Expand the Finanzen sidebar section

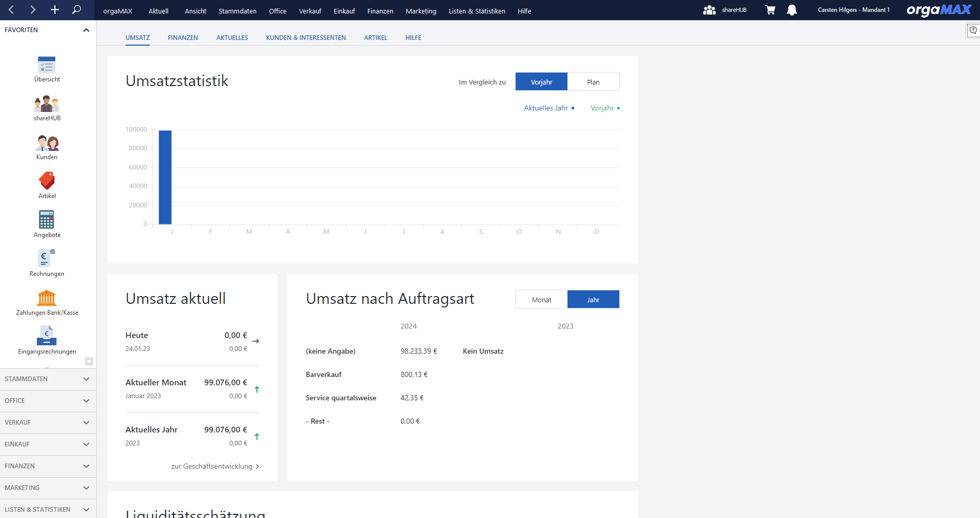pyautogui.click(x=48, y=466)
